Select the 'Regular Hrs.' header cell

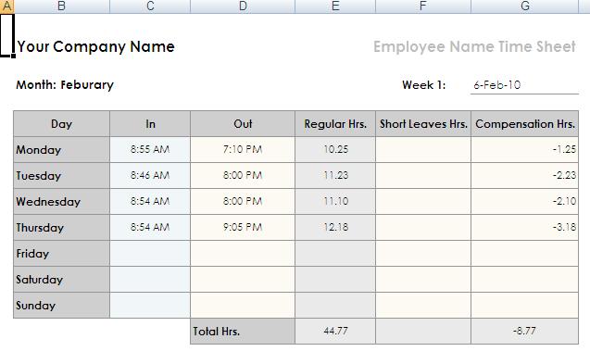(x=335, y=124)
